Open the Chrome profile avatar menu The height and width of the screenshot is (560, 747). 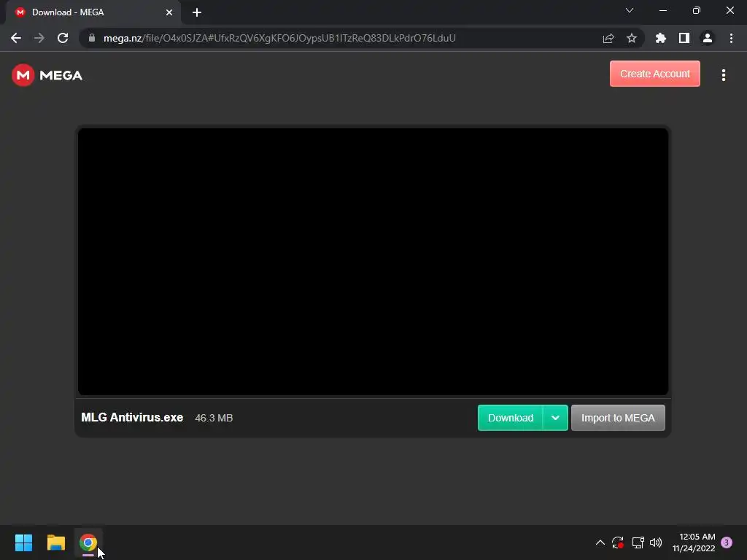coord(708,38)
